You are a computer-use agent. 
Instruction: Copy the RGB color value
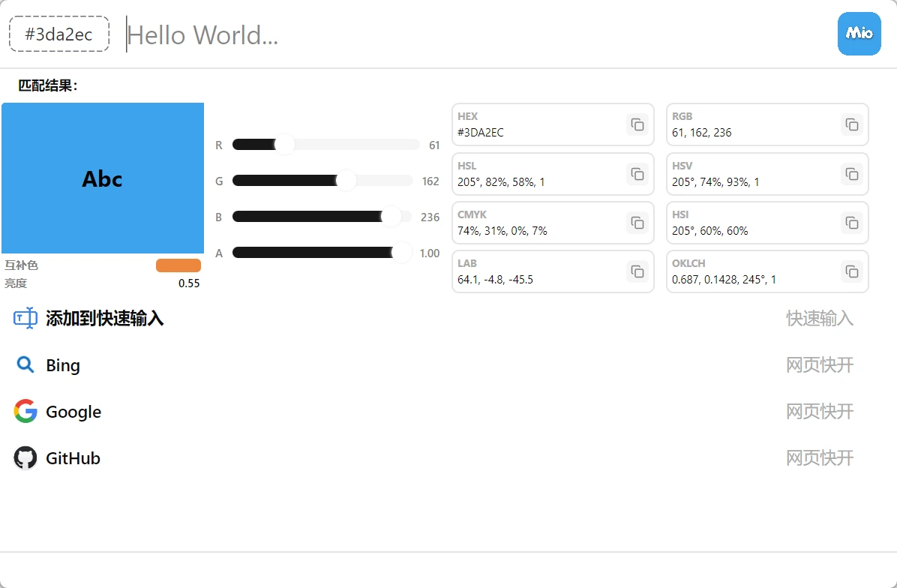point(851,124)
